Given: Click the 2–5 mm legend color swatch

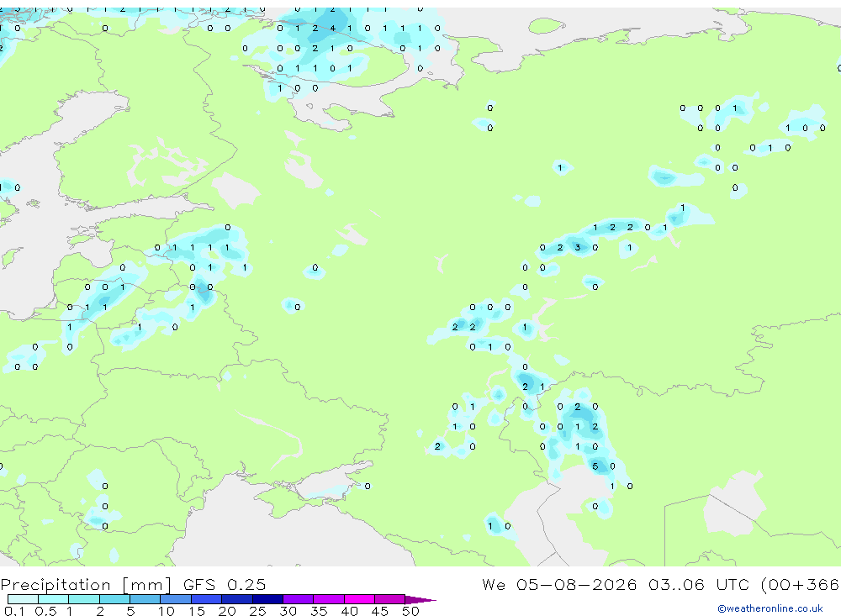Looking at the screenshot, I should coord(114,599).
